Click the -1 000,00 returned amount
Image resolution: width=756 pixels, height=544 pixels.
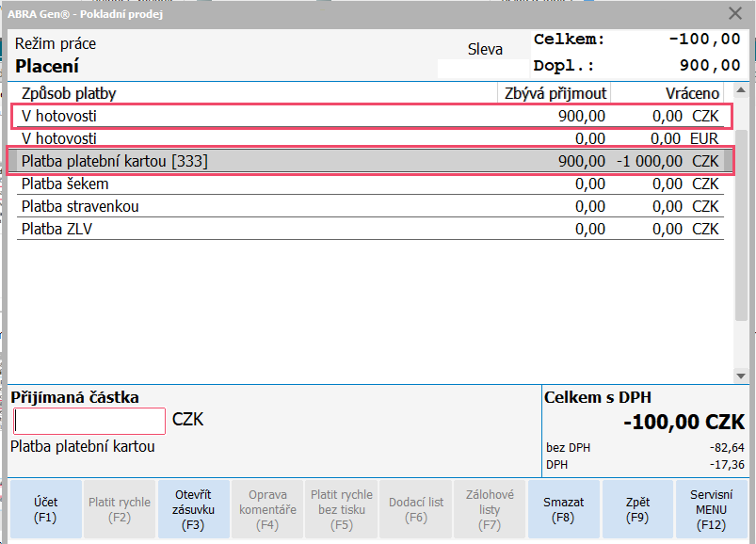pos(650,161)
